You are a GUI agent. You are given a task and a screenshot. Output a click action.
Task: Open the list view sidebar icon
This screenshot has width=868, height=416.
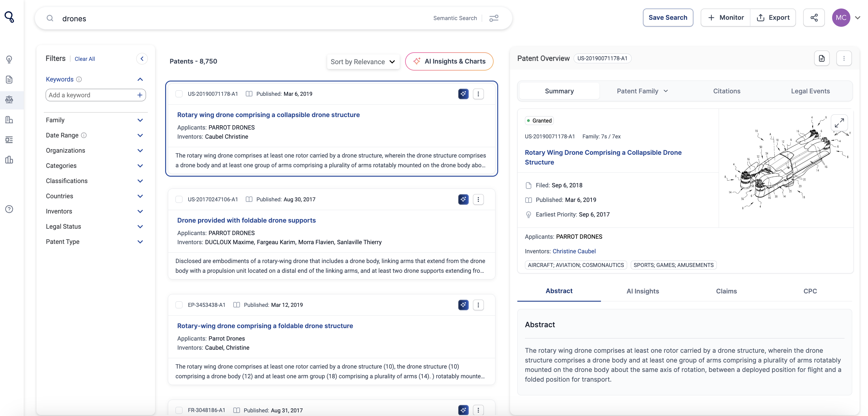(x=9, y=140)
